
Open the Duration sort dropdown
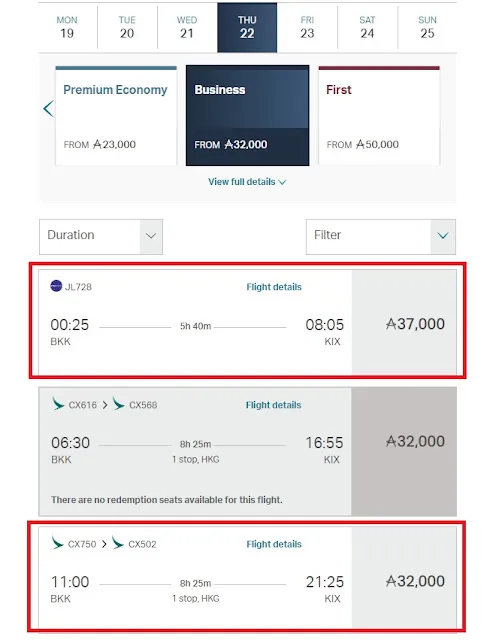tap(101, 237)
